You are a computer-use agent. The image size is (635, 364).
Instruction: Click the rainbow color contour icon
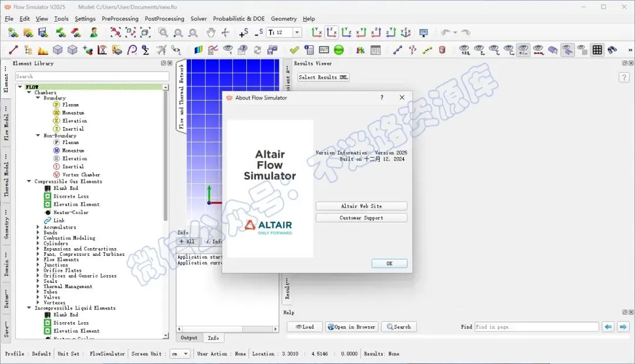pyautogui.click(x=198, y=50)
